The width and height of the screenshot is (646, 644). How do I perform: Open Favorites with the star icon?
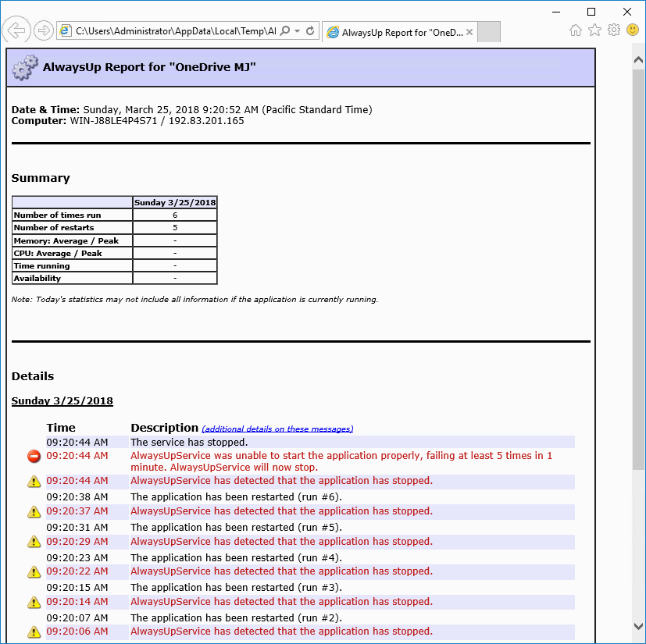[x=594, y=30]
